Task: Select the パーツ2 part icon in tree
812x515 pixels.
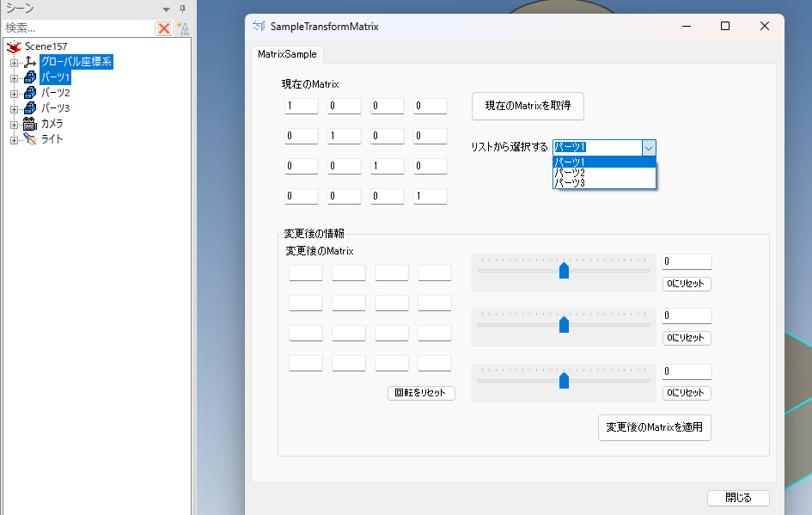Action: pyautogui.click(x=30, y=93)
